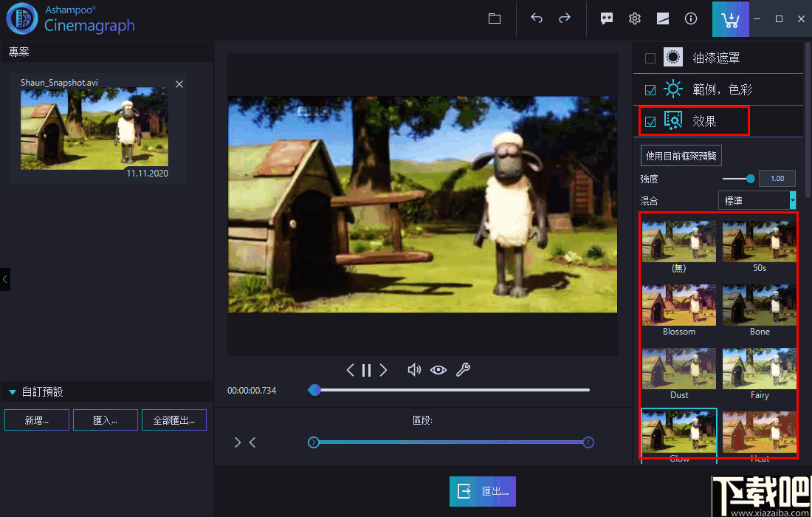Image resolution: width=812 pixels, height=517 pixels.
Task: Collapse the 自訂預設 section
Action: coord(13,392)
